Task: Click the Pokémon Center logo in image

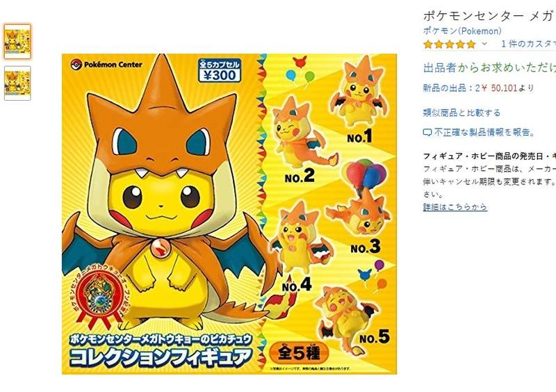Action: pyautogui.click(x=106, y=65)
